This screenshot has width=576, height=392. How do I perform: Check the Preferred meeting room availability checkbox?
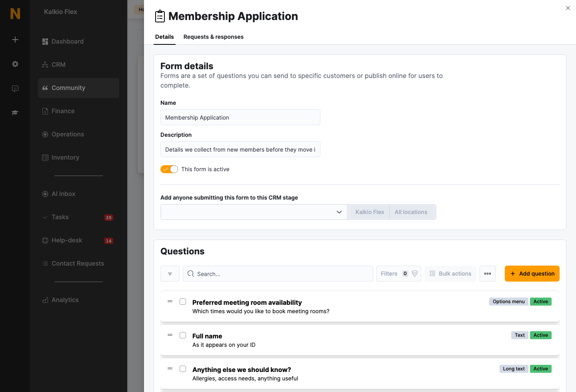(x=183, y=302)
